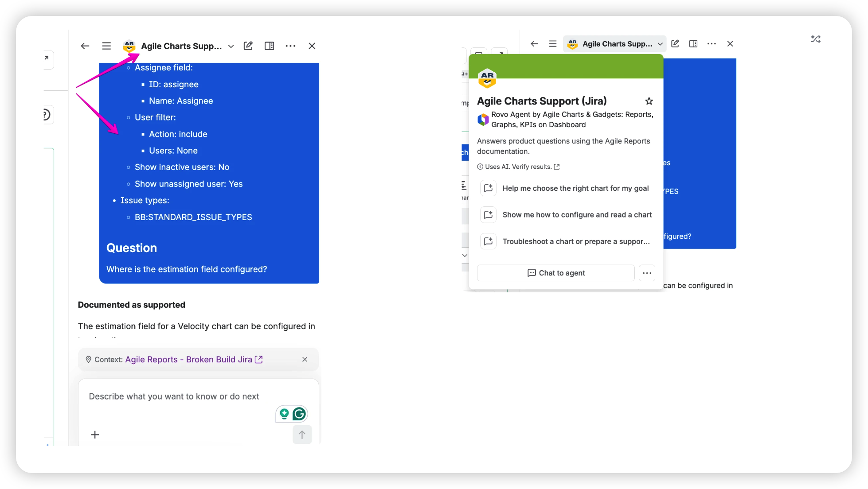This screenshot has height=489, width=868.
Task: Expand agent selector chevron in left panel
Action: click(x=231, y=47)
